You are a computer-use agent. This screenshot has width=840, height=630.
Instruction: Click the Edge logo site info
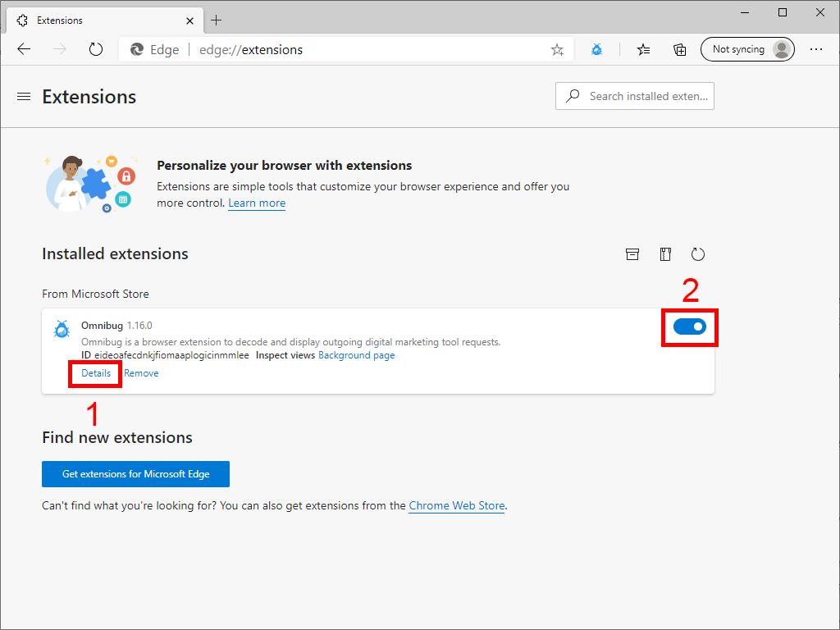click(x=155, y=50)
